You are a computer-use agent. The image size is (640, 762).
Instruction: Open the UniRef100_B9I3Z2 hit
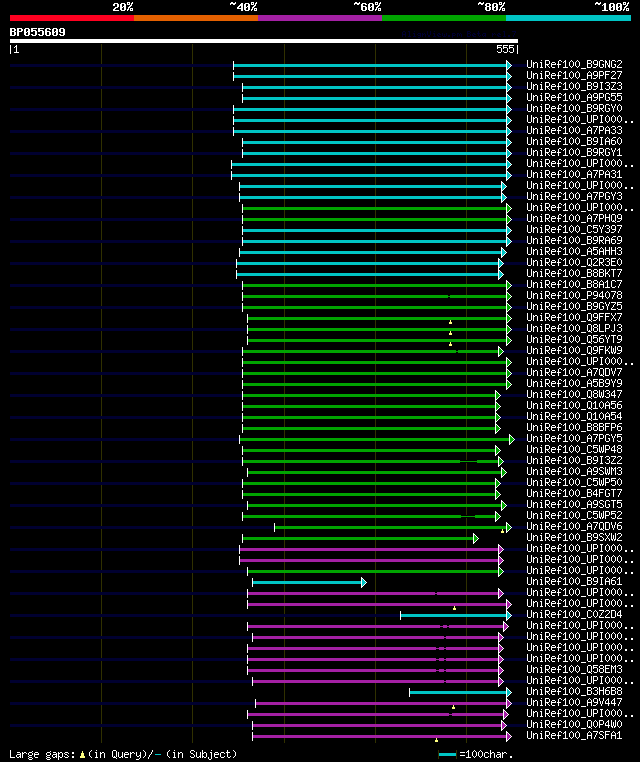574,460
